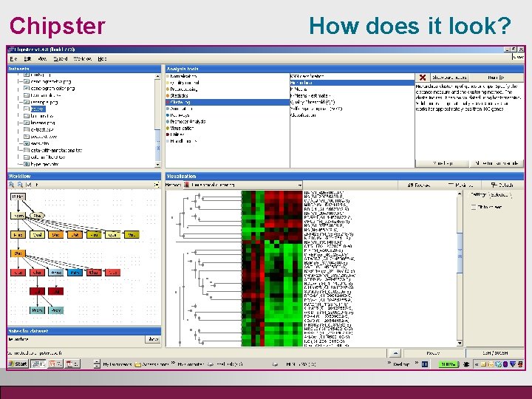
Task: Click the Norm workflow node
Action: tap(18, 216)
